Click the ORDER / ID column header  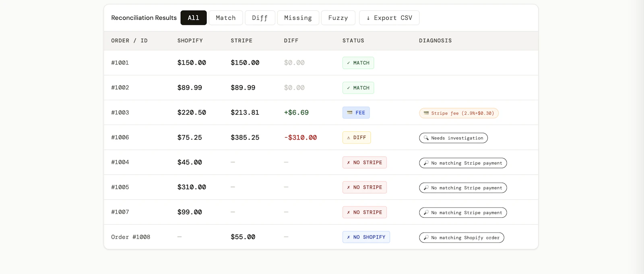coord(130,41)
